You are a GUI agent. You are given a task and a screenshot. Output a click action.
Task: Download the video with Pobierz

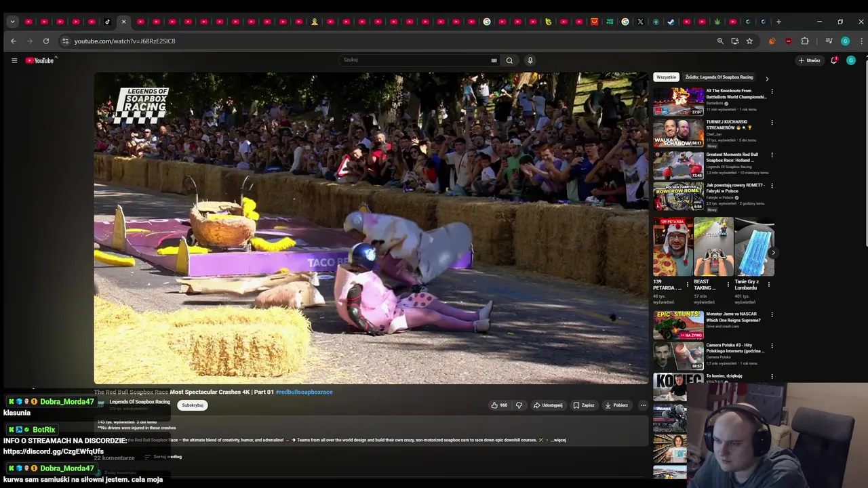pyautogui.click(x=616, y=405)
